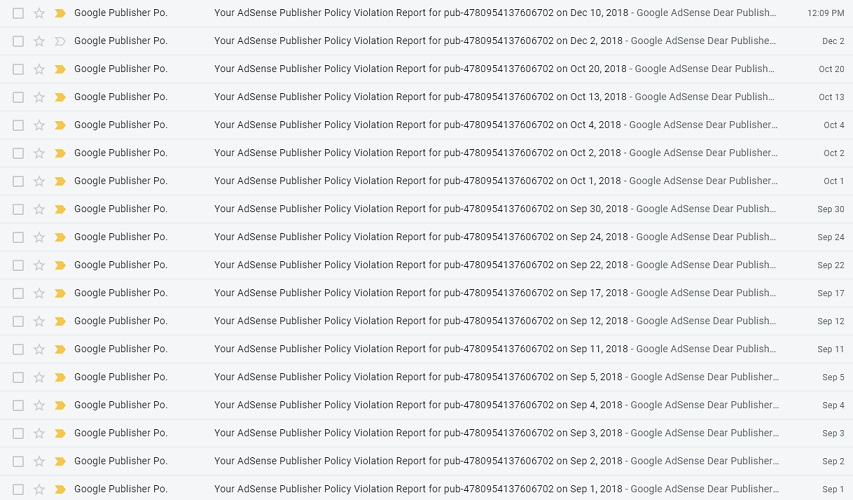This screenshot has width=853, height=500.
Task: Toggle importance marker on Dec 10 email
Action: coord(60,13)
